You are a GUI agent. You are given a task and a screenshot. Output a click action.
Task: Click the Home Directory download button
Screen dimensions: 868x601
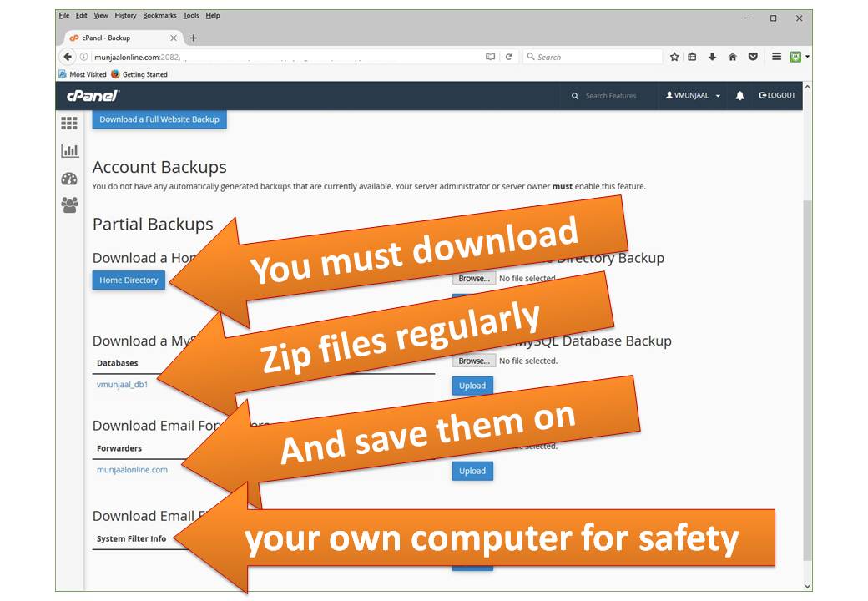coord(129,280)
